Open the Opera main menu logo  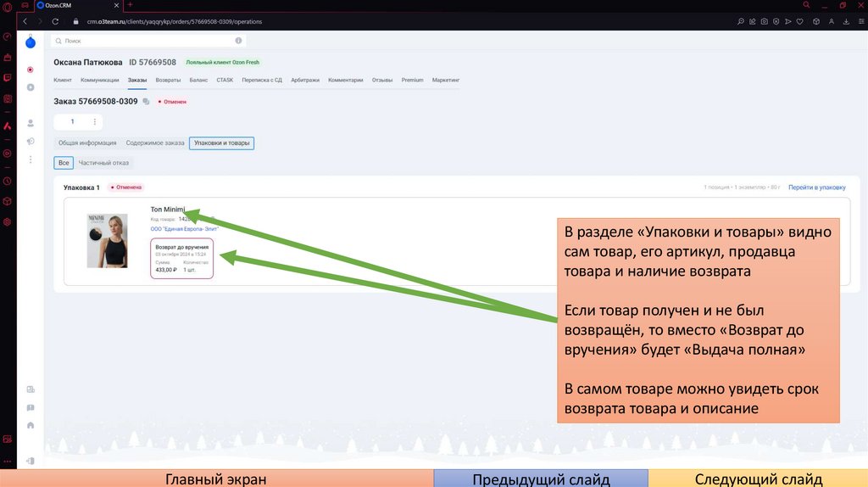[7, 7]
